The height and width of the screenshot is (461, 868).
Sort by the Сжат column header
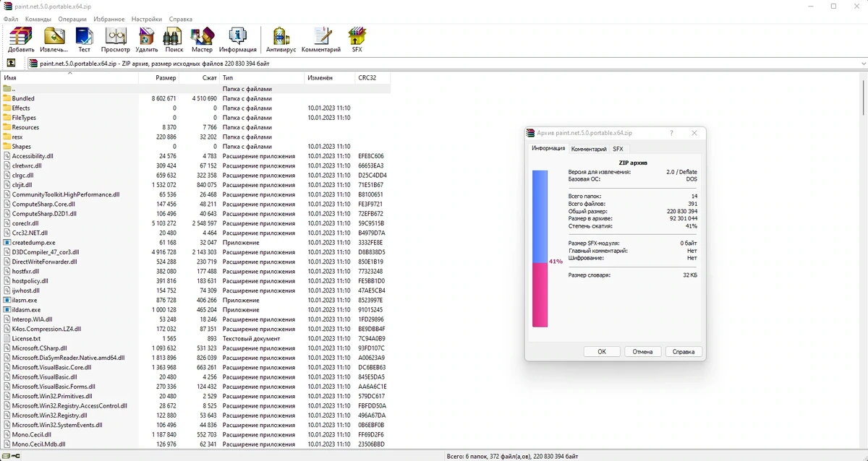pos(199,77)
